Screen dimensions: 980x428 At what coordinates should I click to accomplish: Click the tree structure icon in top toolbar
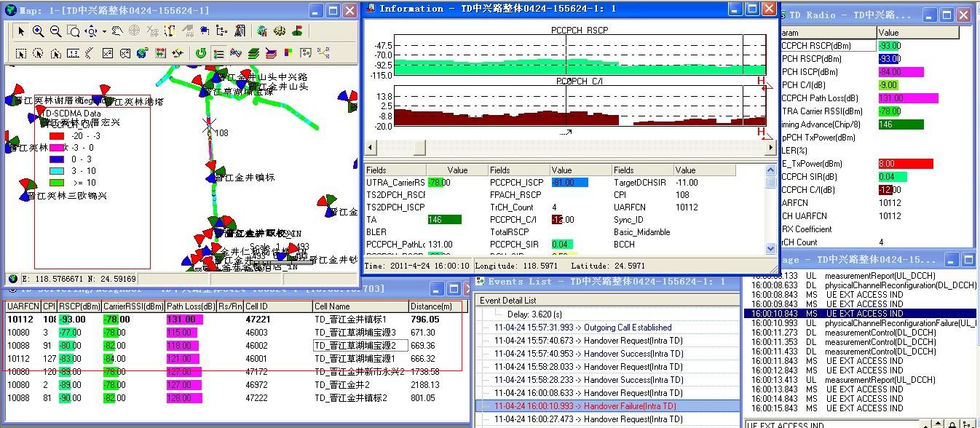pyautogui.click(x=221, y=31)
